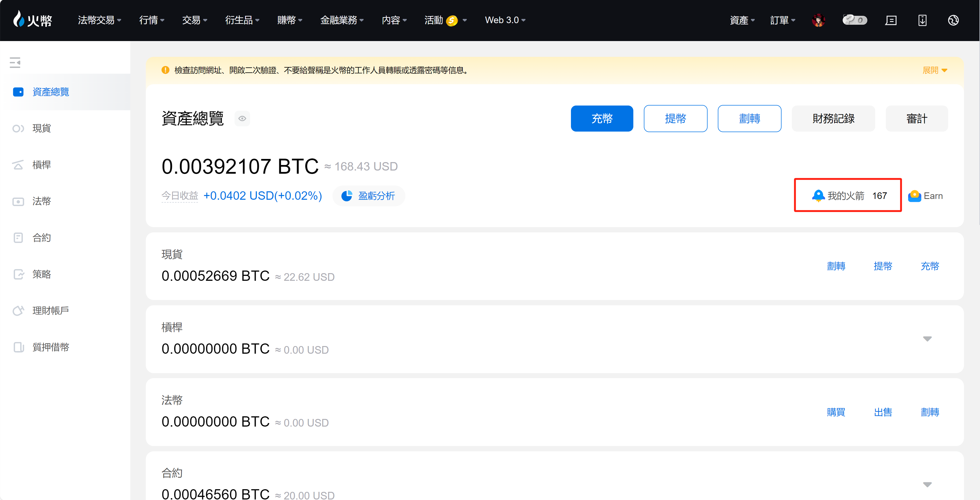
Task: Click the 審計 button
Action: coord(917,119)
